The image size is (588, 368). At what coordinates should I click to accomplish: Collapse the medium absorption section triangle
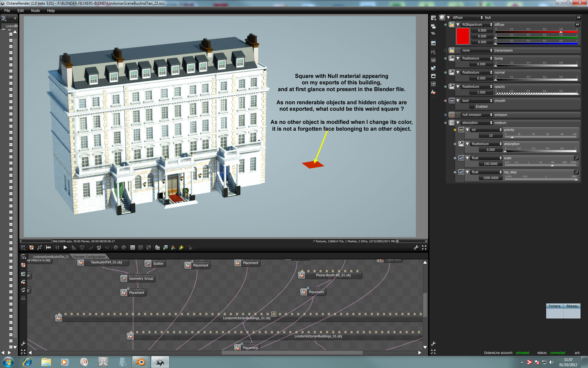point(458,123)
